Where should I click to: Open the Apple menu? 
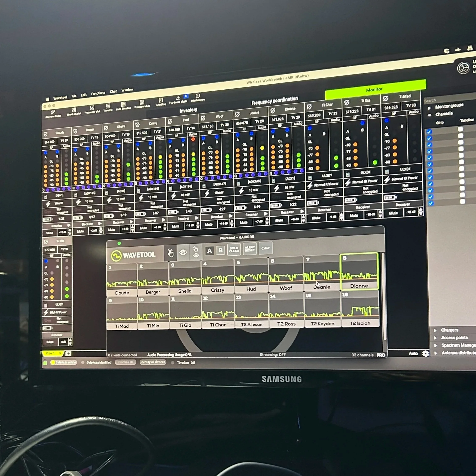click(48, 99)
